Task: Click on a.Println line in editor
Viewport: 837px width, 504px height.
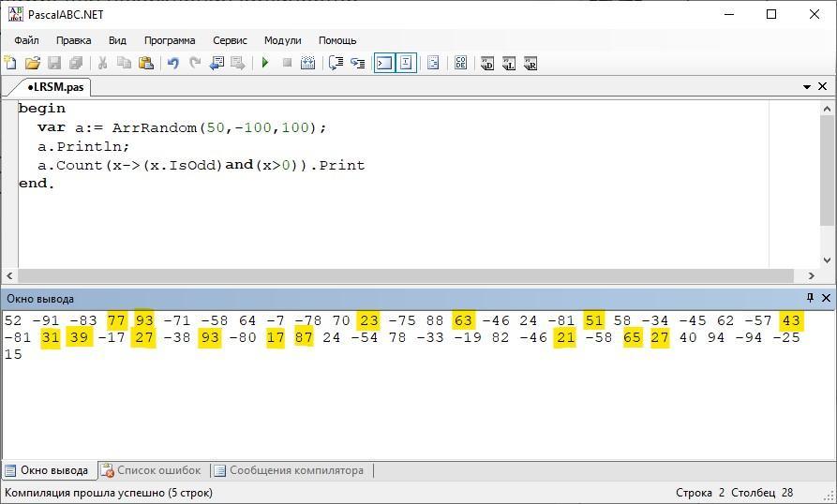Action: (83, 146)
